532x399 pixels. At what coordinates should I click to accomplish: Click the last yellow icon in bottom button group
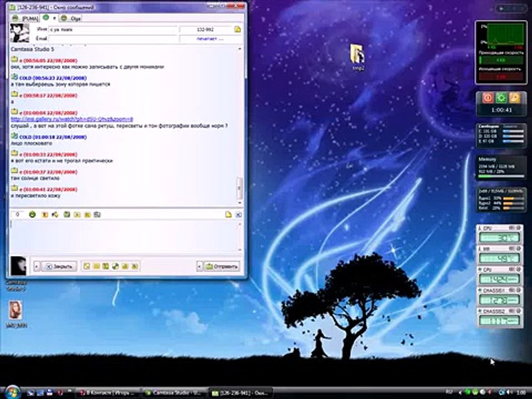tap(134, 267)
